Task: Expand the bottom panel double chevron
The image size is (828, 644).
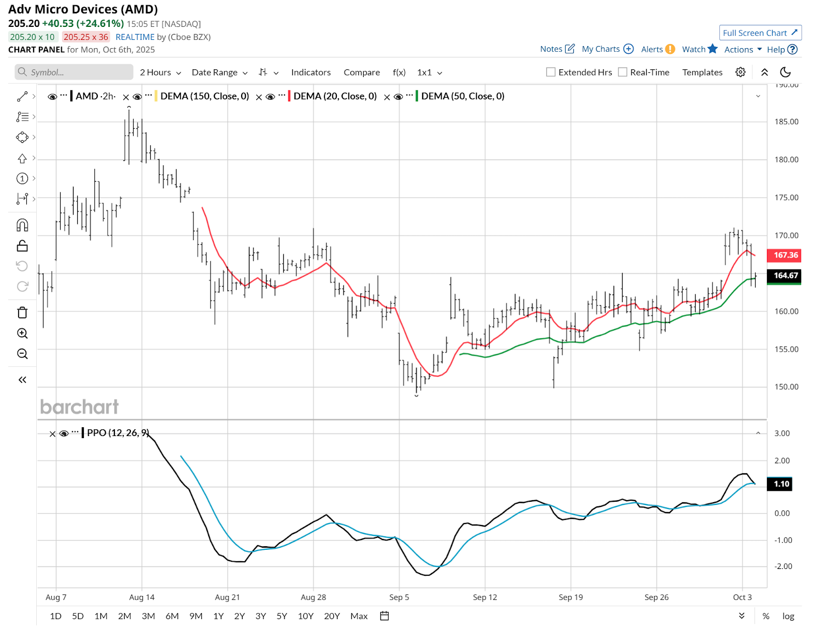Action: pyautogui.click(x=742, y=616)
